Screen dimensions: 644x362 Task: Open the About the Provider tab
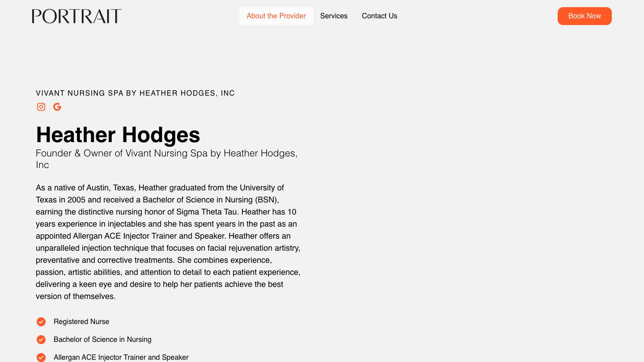(x=276, y=16)
